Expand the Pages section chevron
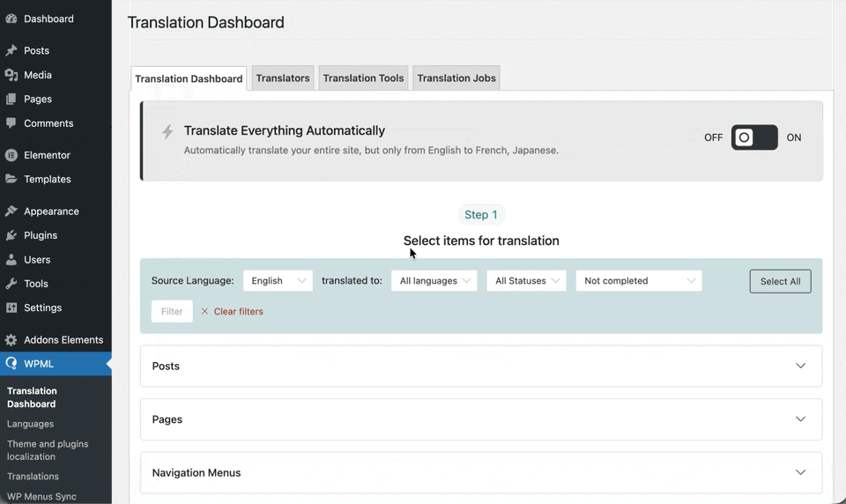This screenshot has height=504, width=846. 801,419
